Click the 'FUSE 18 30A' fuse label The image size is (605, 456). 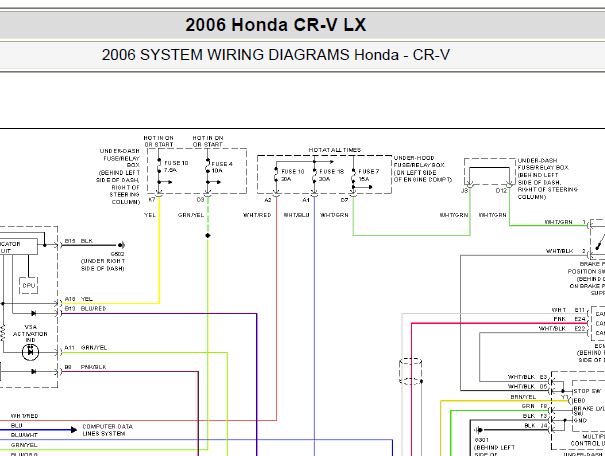pyautogui.click(x=331, y=175)
